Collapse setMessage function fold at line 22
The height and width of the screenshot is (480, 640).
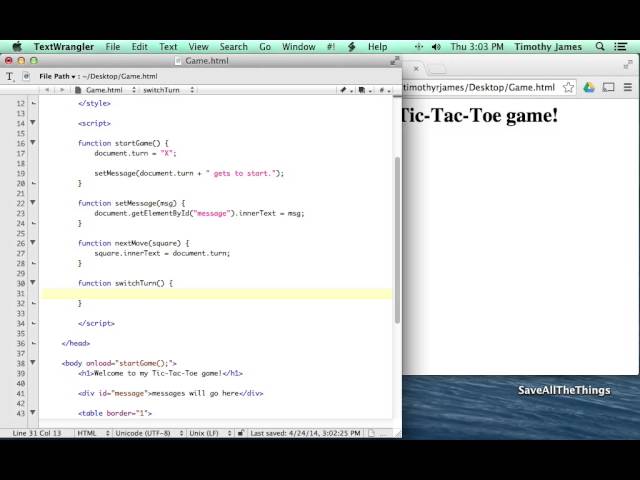pos(33,203)
